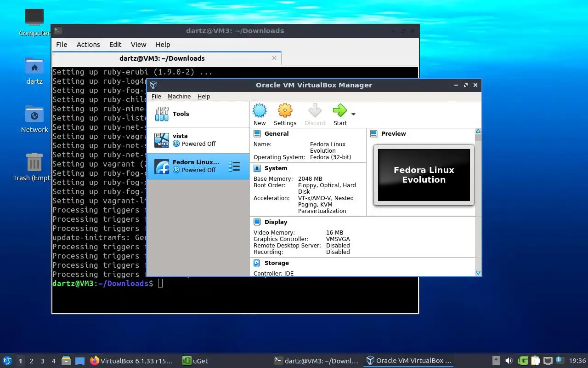Select the Fedora Linux virtual machine entry
Screen dimensions: 588x368
[x=198, y=166]
